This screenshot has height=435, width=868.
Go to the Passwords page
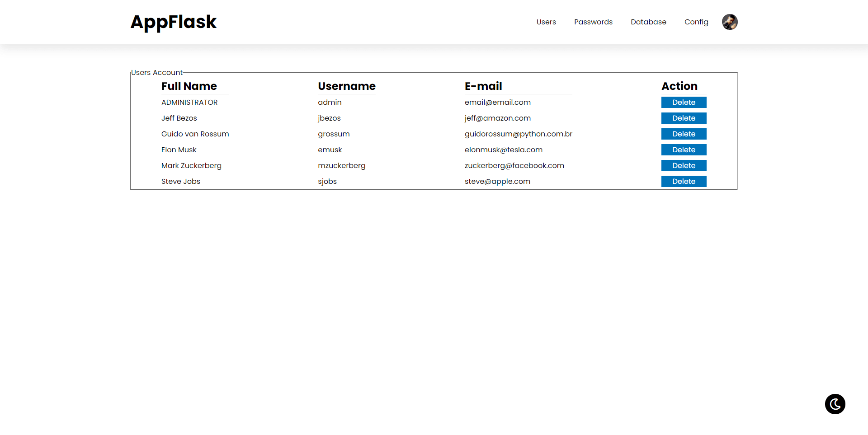pyautogui.click(x=593, y=22)
